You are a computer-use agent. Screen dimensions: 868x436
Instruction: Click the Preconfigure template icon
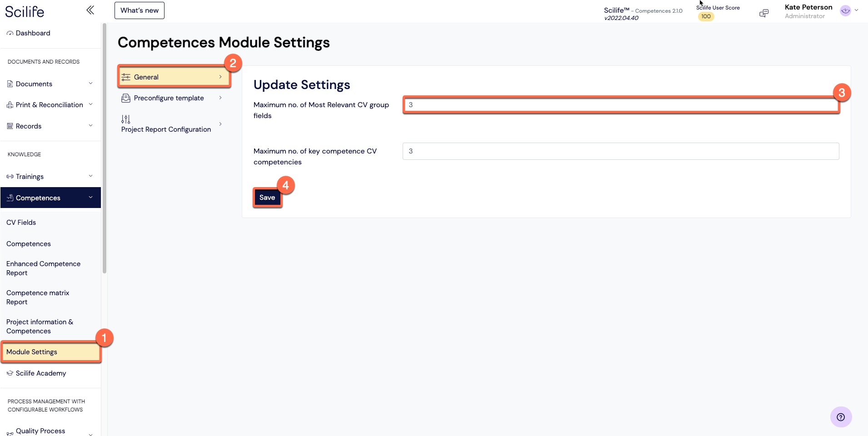(x=126, y=98)
